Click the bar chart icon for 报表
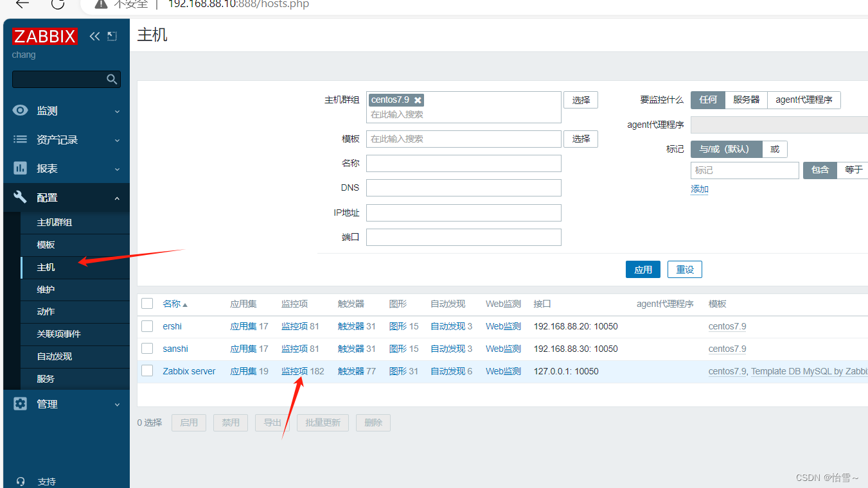 (x=21, y=168)
